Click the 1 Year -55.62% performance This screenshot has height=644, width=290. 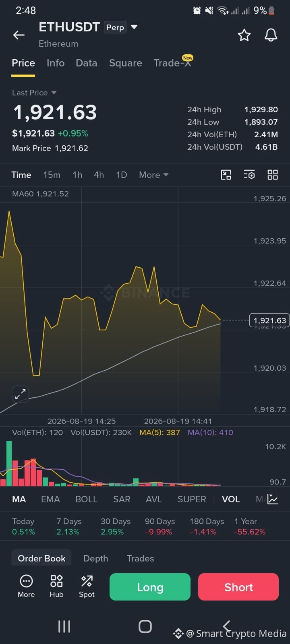coord(250,526)
